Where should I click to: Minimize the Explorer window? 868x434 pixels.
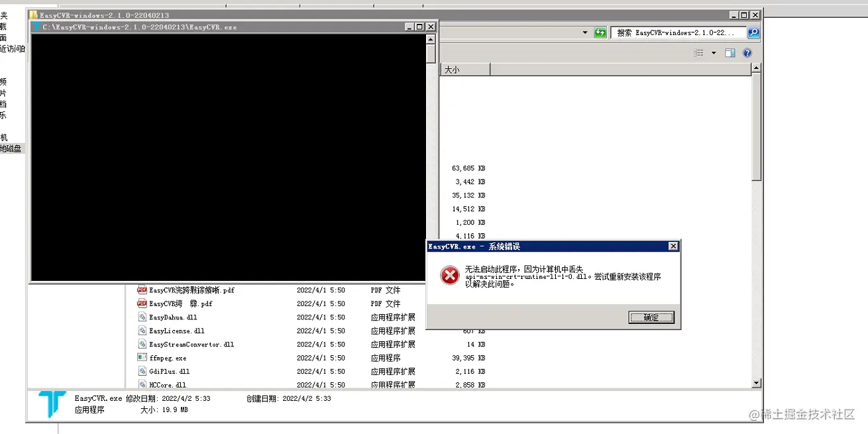pos(734,15)
